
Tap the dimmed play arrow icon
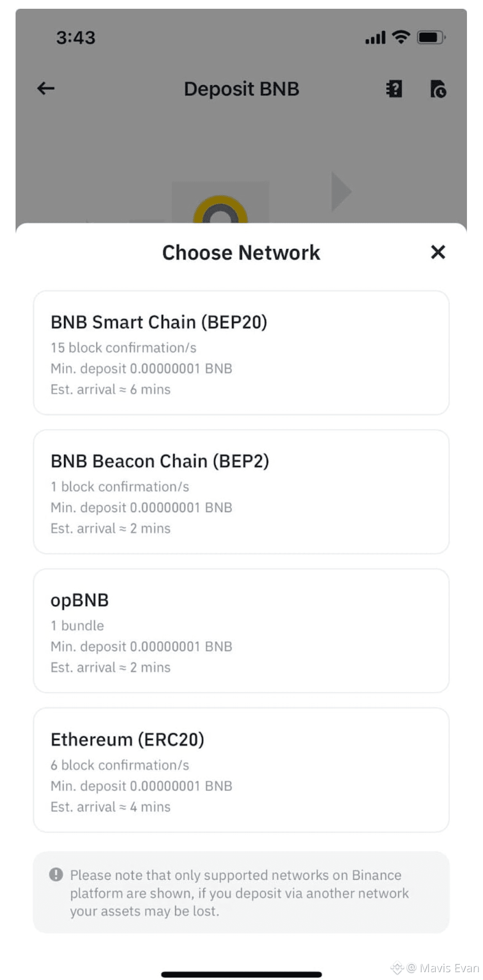point(340,191)
